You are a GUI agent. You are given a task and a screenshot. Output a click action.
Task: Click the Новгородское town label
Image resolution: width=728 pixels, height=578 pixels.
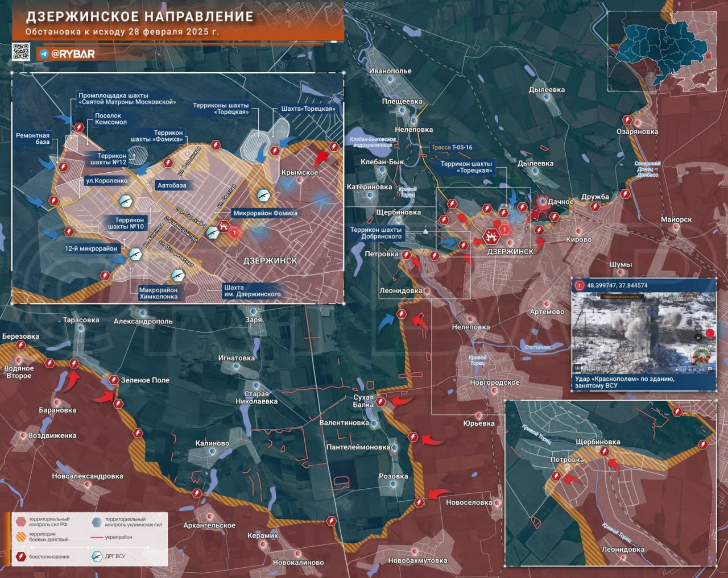point(495,382)
